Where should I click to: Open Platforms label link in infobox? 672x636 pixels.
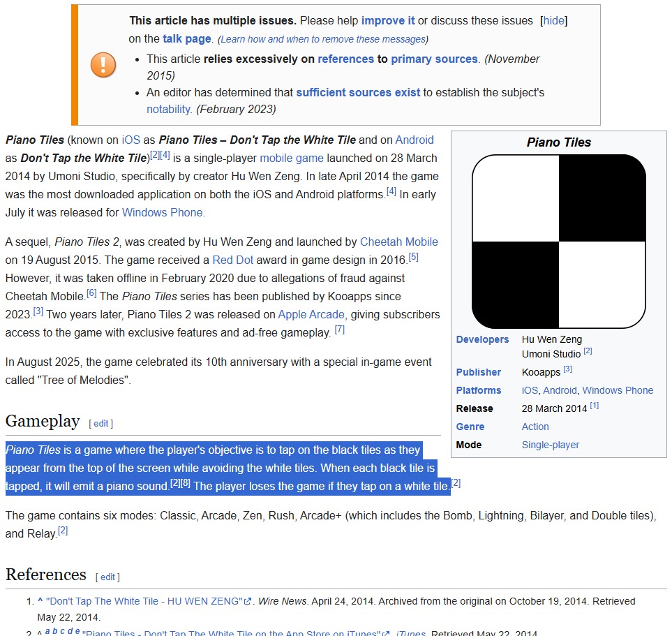478,390
